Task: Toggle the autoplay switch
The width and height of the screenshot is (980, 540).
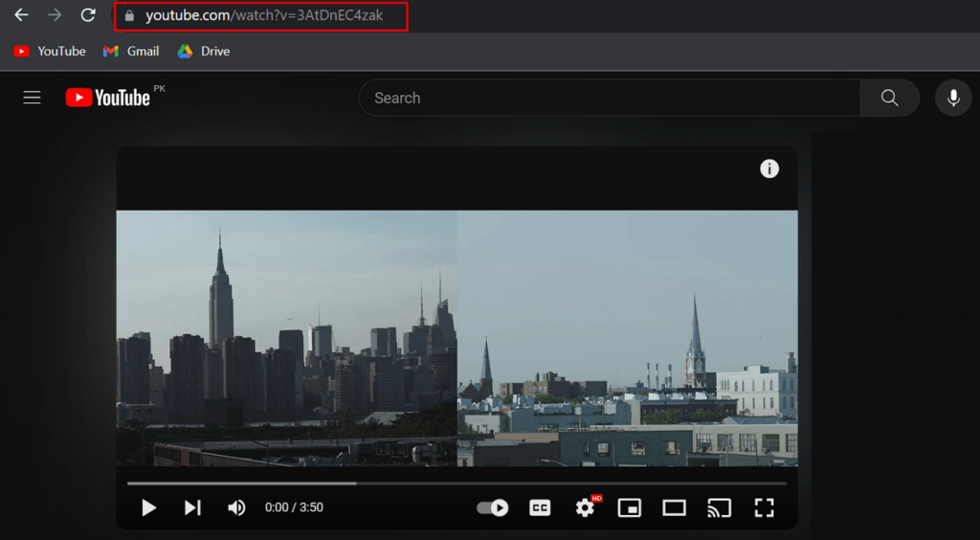Action: (x=493, y=507)
